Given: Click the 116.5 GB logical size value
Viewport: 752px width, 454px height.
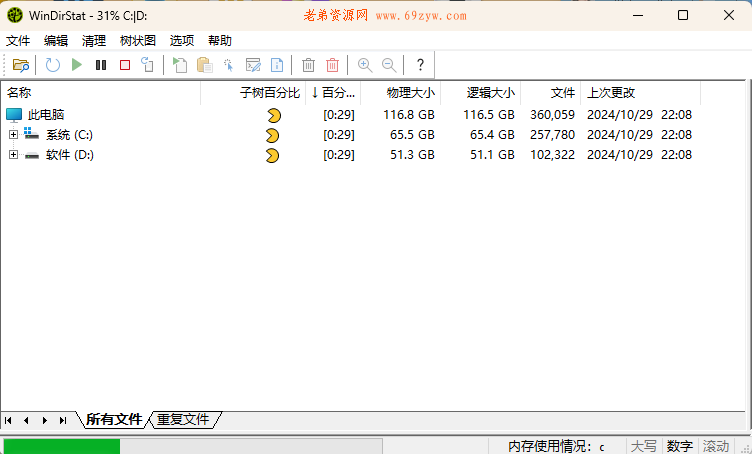Looking at the screenshot, I should tap(489, 115).
